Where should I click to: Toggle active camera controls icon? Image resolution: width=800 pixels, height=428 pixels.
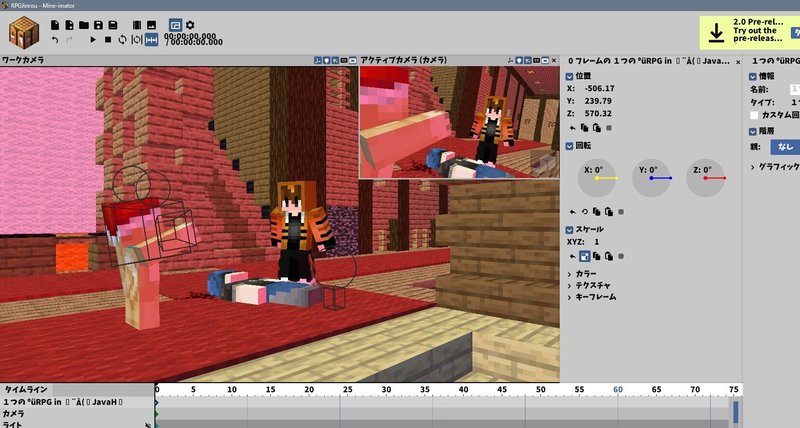coord(510,60)
